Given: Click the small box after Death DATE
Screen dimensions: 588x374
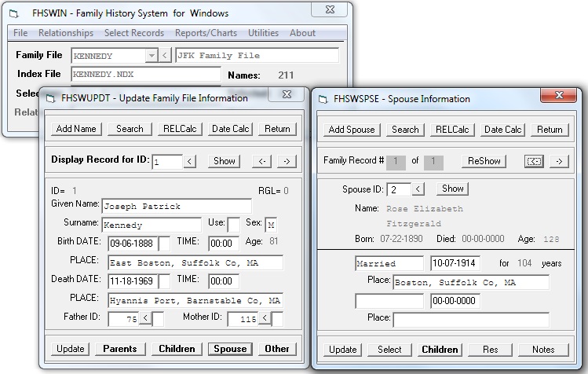Looking at the screenshot, I should 164,281.
